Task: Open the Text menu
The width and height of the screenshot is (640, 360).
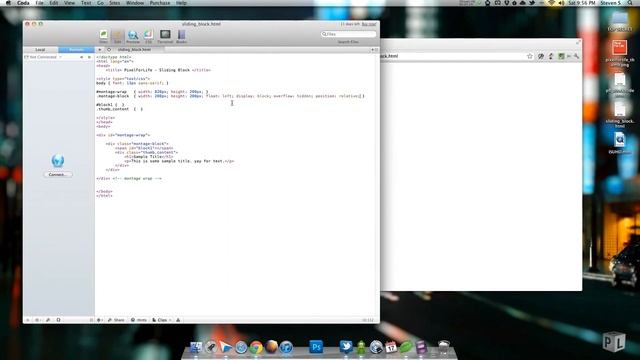Action: 86,3
